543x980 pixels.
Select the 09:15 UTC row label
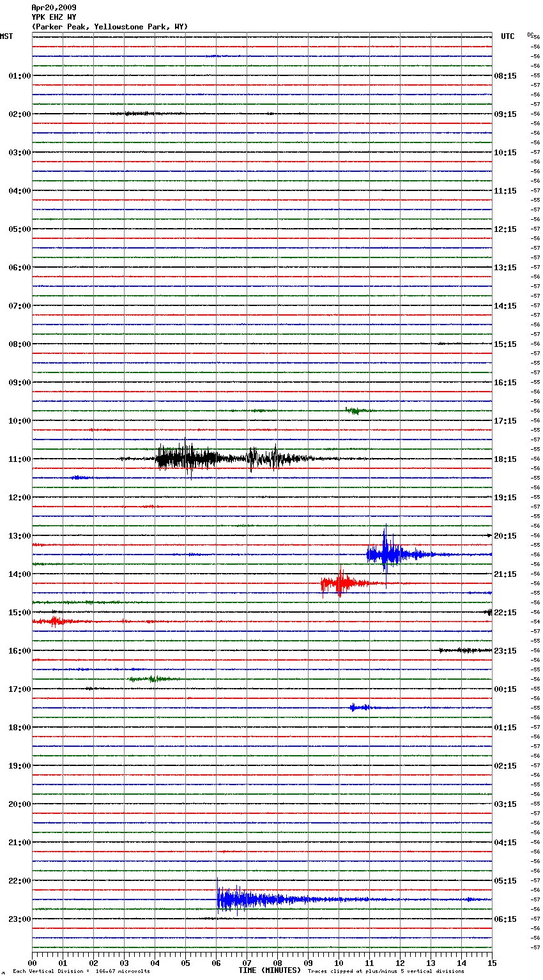point(505,114)
